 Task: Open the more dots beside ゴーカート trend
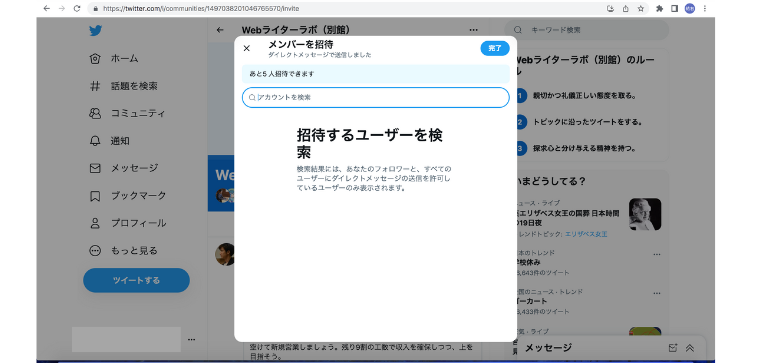point(656,293)
